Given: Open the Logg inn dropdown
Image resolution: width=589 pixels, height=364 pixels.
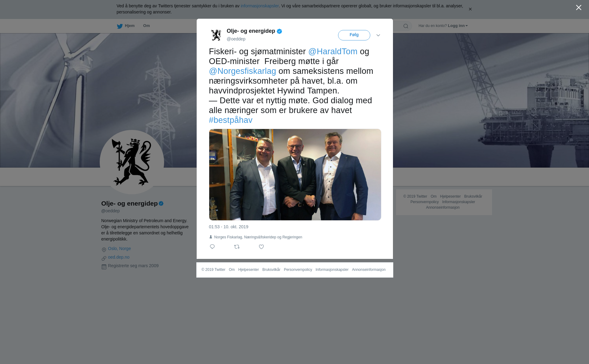Looking at the screenshot, I should pyautogui.click(x=458, y=26).
